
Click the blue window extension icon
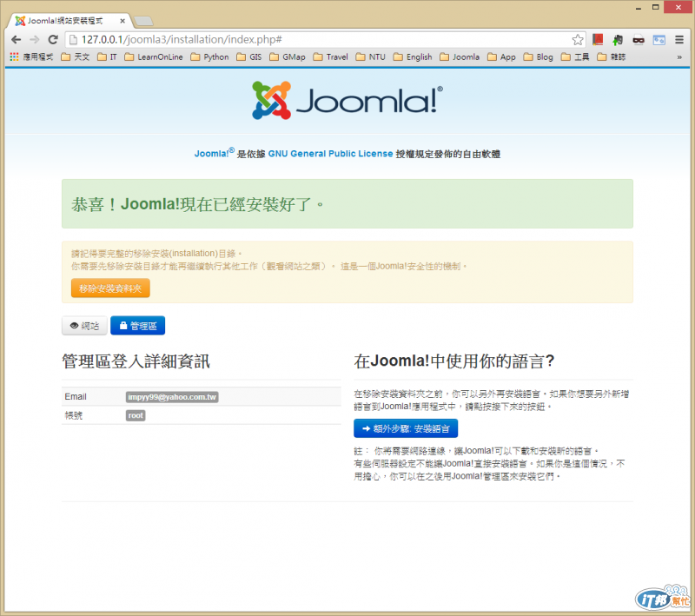coord(659,40)
